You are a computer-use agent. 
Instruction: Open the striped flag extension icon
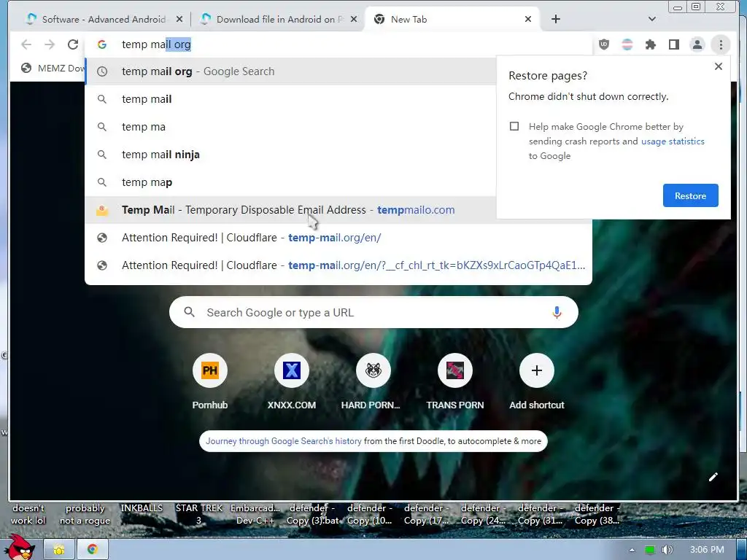[x=627, y=44]
